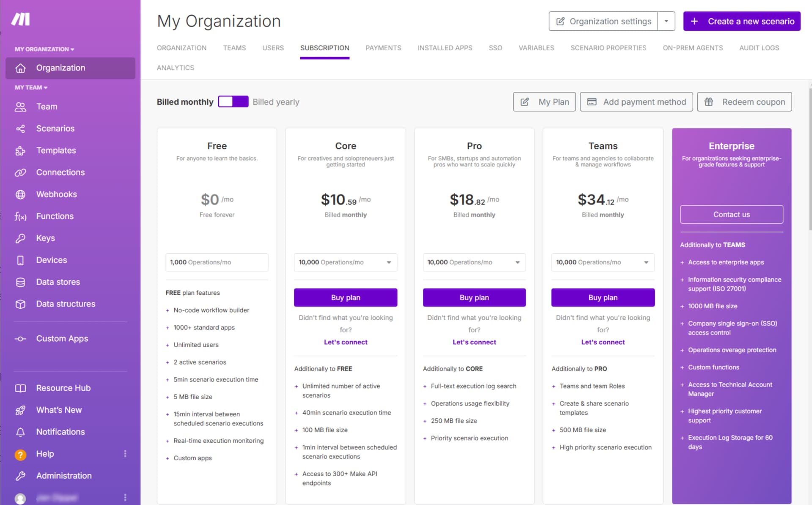
Task: Click the Make logo in sidebar
Action: (20, 19)
